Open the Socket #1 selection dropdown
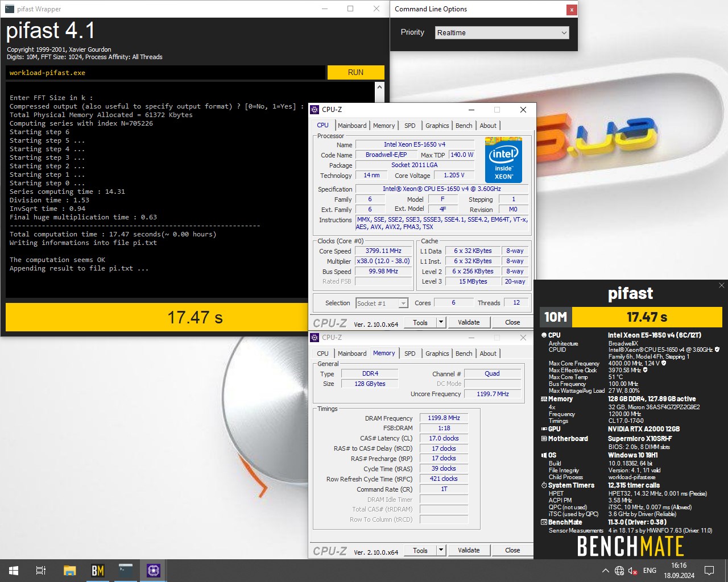The width and height of the screenshot is (728, 582). tap(382, 304)
